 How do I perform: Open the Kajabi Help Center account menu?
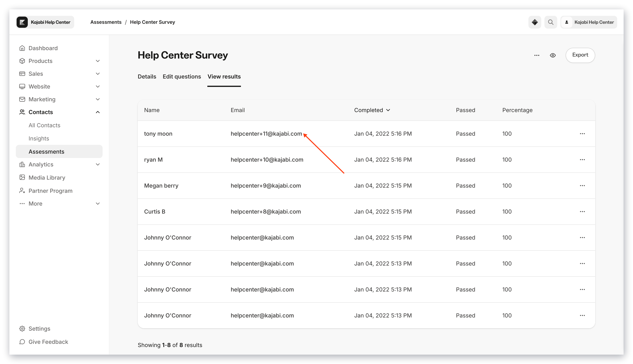588,22
